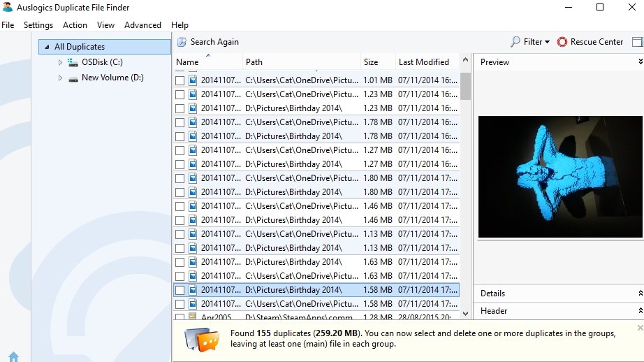
Task: Select the New Volume (D:) label in the tree
Action: pos(112,78)
